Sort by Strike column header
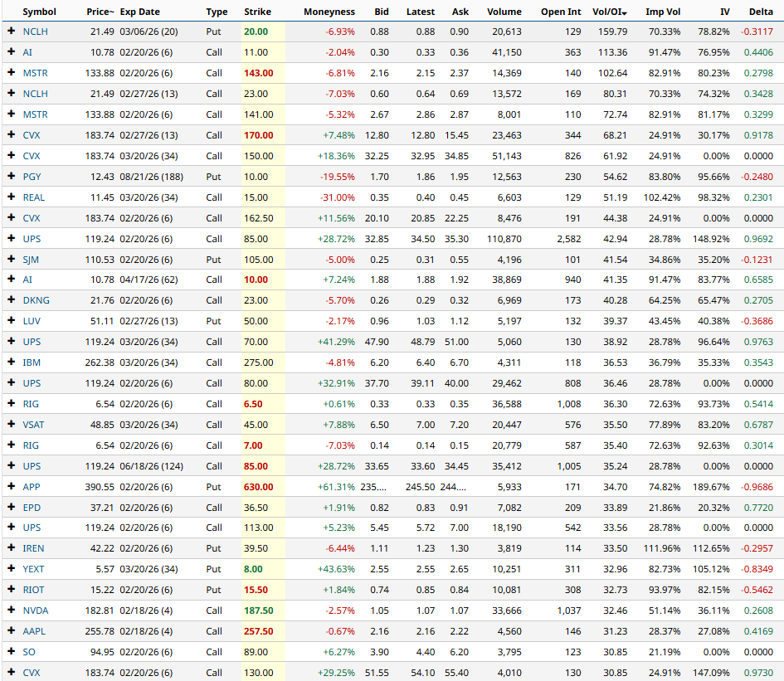Image resolution: width=784 pixels, height=681 pixels. coord(257,12)
